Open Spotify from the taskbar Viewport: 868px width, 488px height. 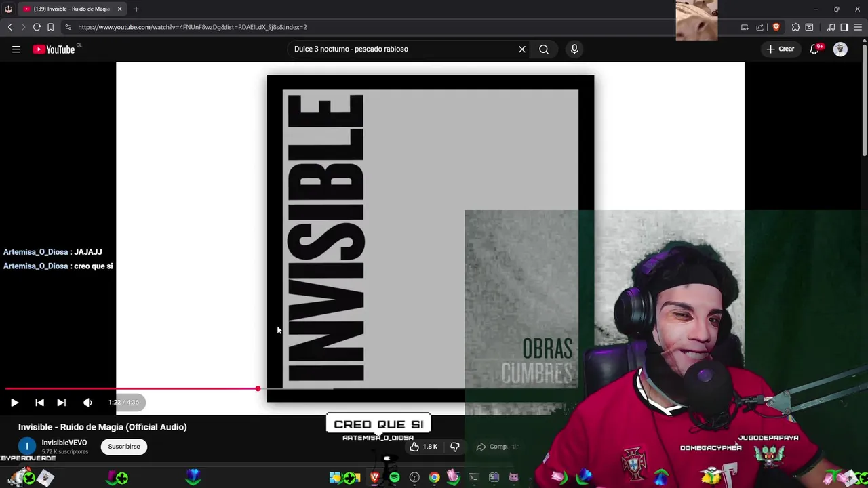click(394, 478)
